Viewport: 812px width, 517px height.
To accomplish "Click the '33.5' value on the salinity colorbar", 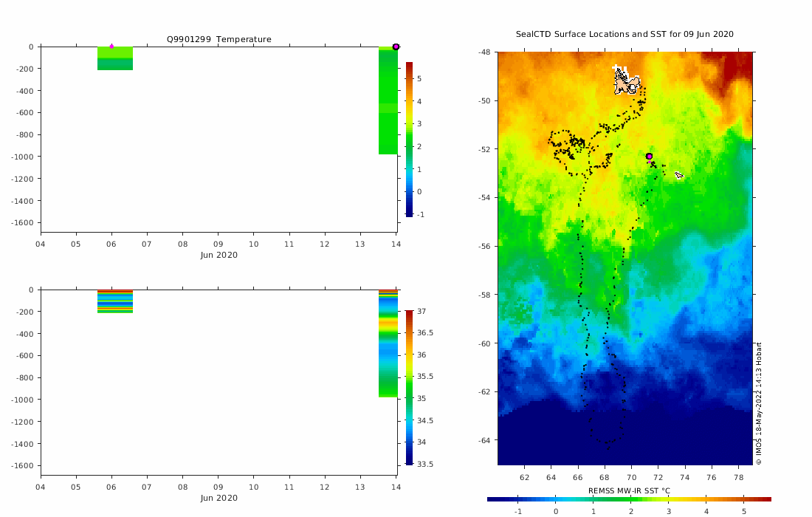I will pyautogui.click(x=425, y=464).
